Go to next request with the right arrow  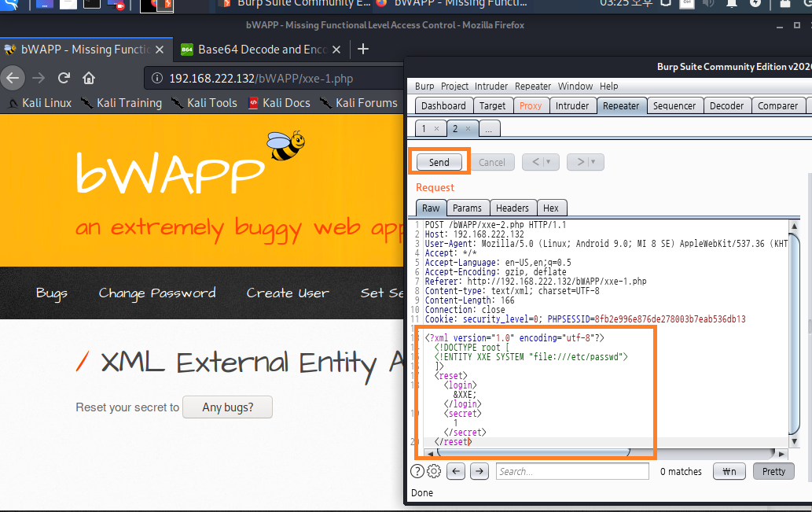[x=580, y=162]
